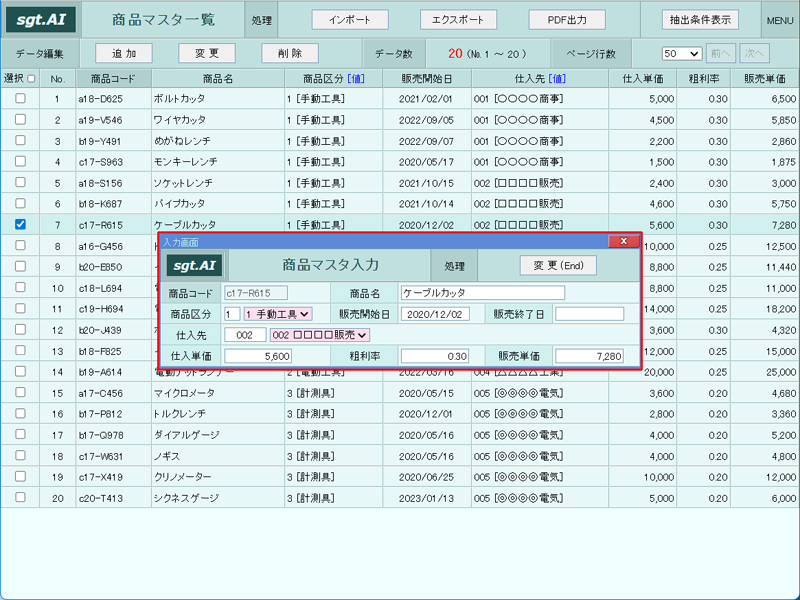Click the 粗利率 column header
The height and width of the screenshot is (600, 800).
704,79
